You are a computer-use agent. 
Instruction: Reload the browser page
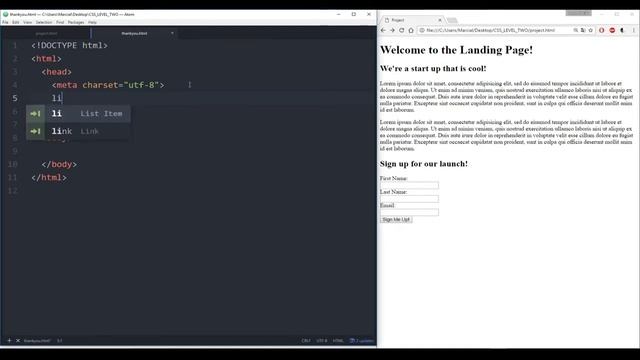(402, 30)
